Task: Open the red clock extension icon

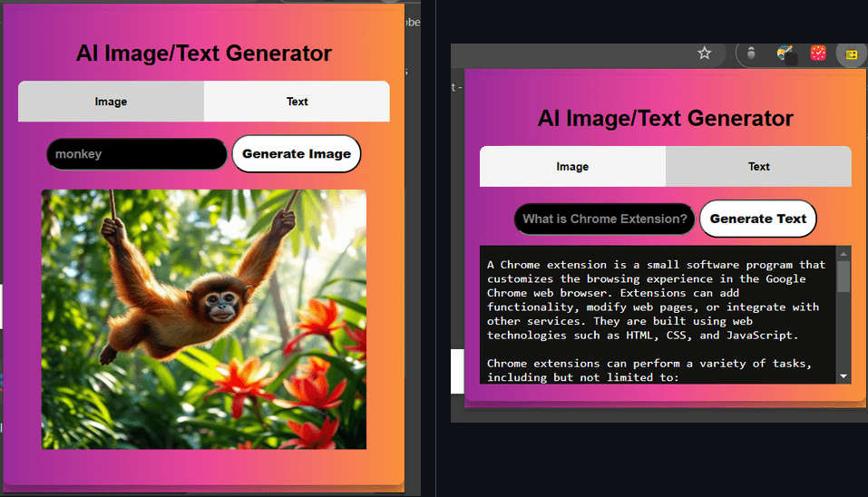Action: tap(818, 54)
